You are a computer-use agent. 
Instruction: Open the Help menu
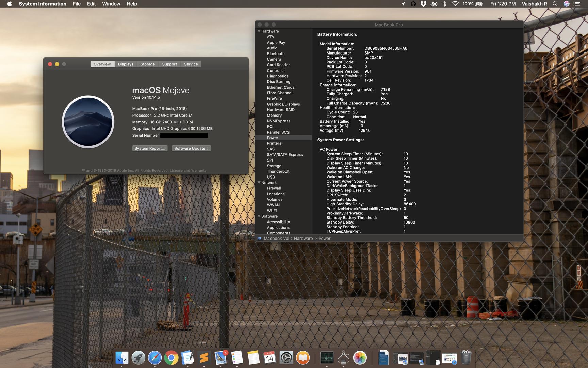coord(132,4)
